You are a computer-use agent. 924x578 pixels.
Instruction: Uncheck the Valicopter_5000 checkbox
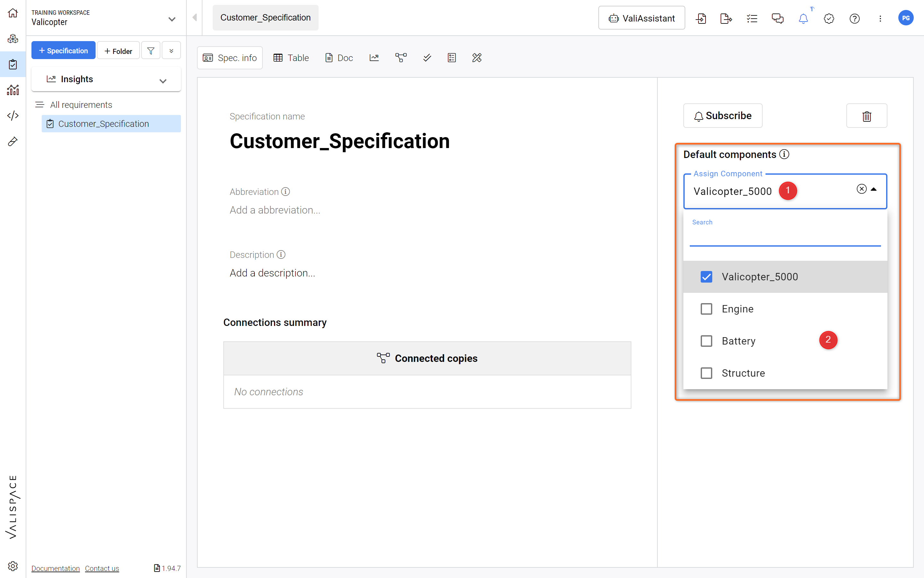(x=706, y=277)
